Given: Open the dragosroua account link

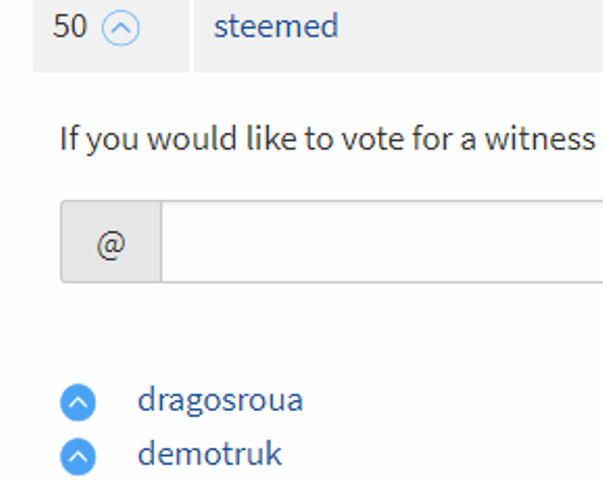Looking at the screenshot, I should (220, 401).
